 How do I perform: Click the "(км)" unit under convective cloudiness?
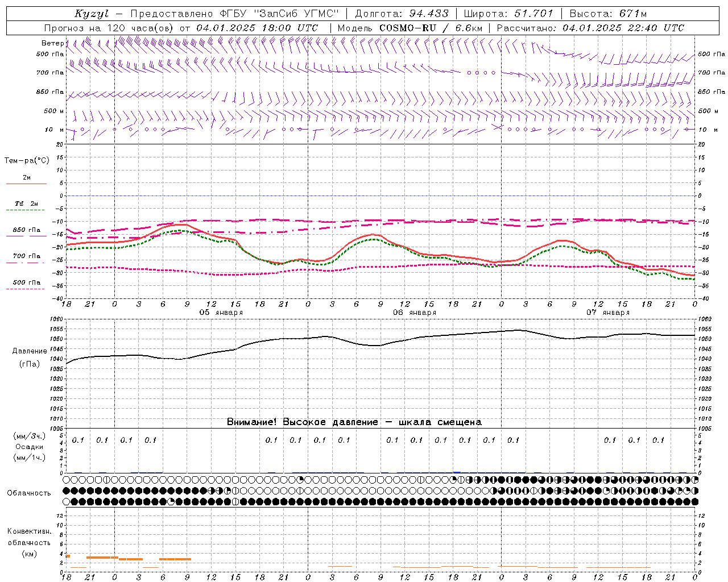coord(30,554)
